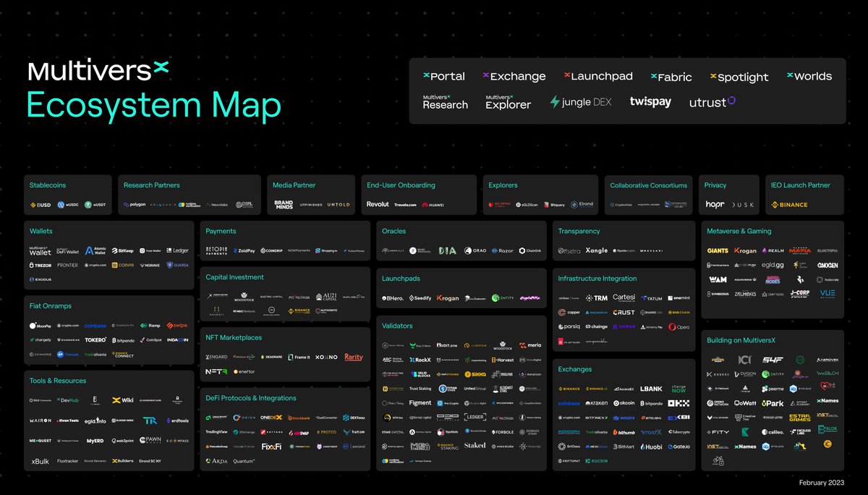This screenshot has width=868, height=495.
Task: Select the xSpotlight logo
Action: pos(739,77)
